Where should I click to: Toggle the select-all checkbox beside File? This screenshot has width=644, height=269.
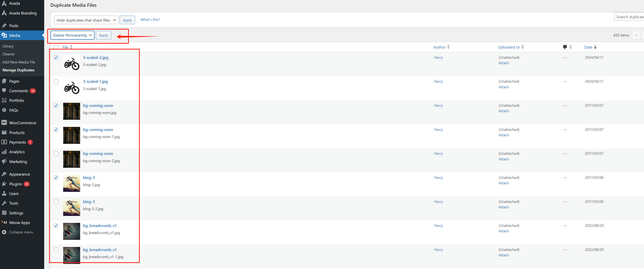56,47
